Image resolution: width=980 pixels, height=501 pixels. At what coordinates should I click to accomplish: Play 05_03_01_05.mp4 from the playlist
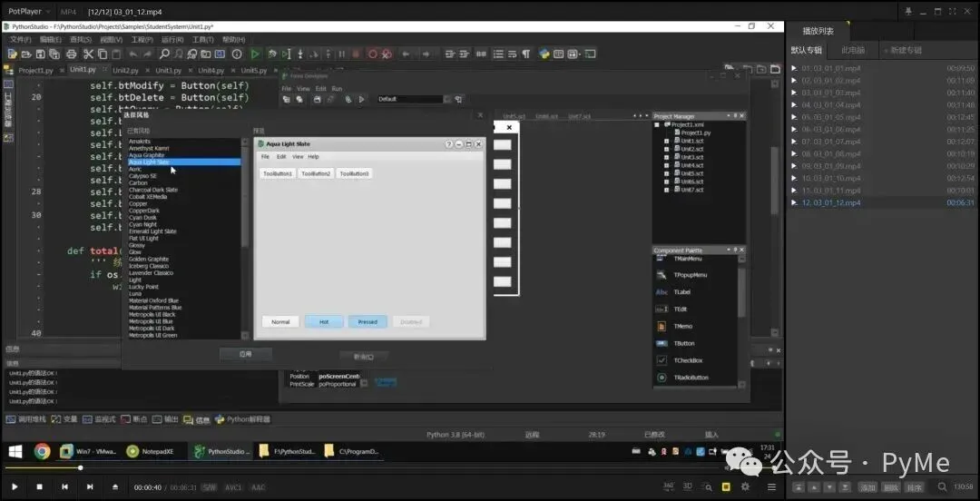[x=830, y=117]
